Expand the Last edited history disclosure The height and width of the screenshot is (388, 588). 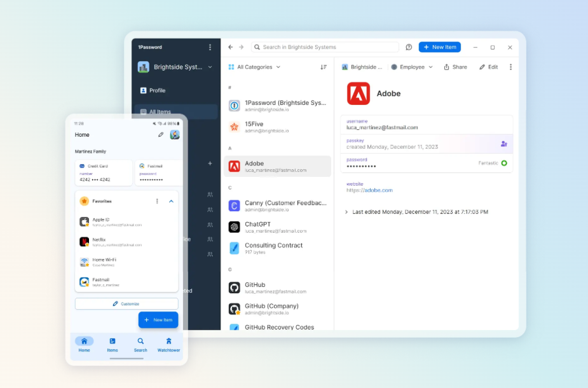tap(346, 212)
